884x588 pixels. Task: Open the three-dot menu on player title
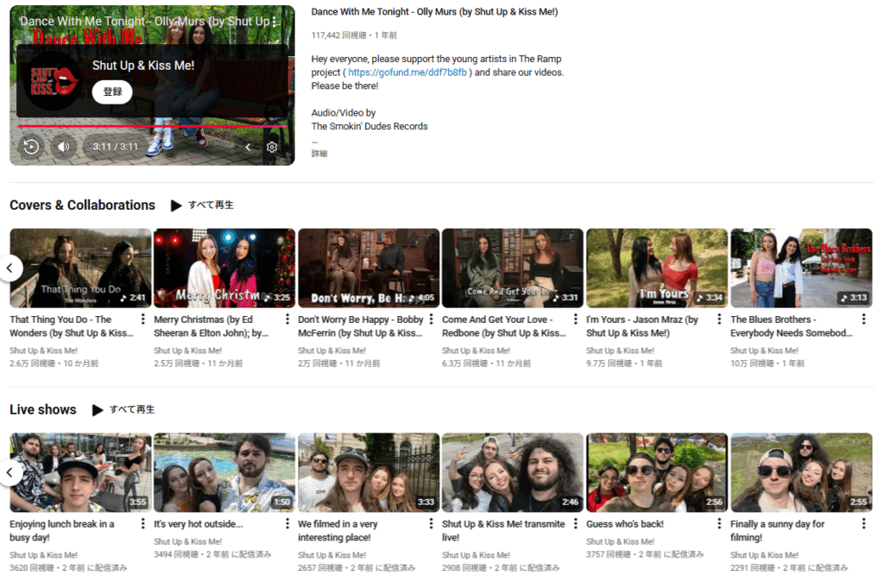(275, 21)
